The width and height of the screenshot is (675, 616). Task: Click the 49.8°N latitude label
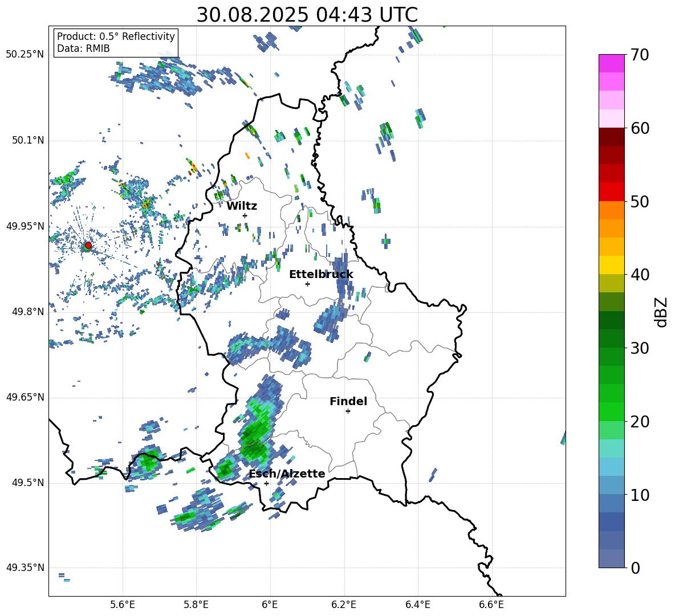[28, 312]
